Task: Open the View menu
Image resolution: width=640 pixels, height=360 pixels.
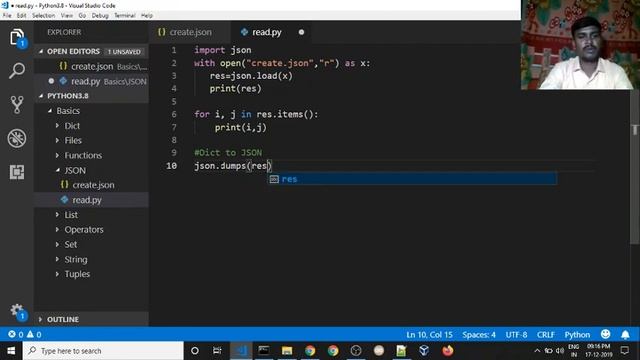Action: [67, 16]
